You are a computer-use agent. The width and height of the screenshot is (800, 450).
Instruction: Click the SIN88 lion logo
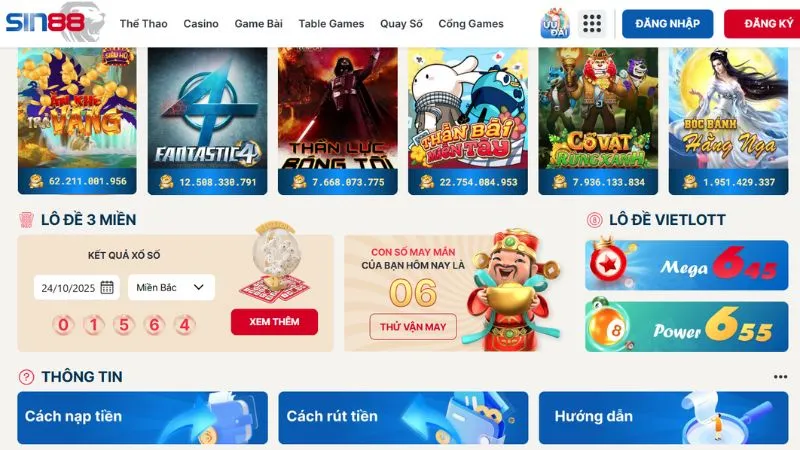click(55, 22)
